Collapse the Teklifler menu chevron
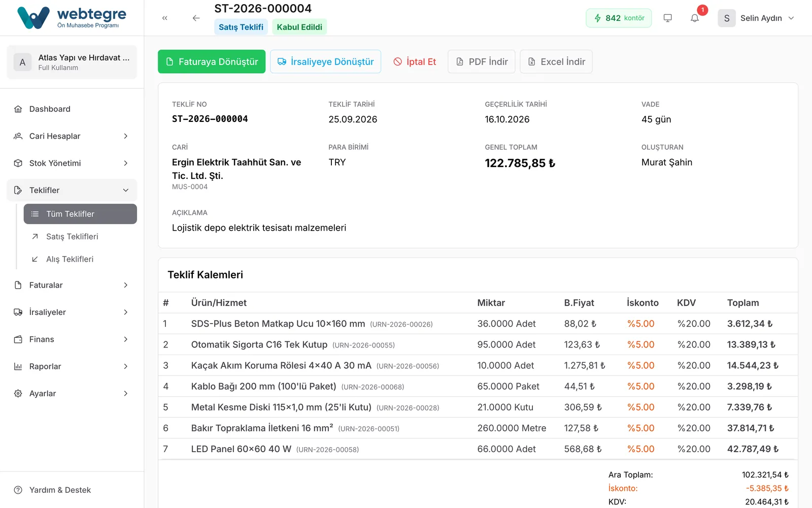The height and width of the screenshot is (508, 812). coord(126,190)
